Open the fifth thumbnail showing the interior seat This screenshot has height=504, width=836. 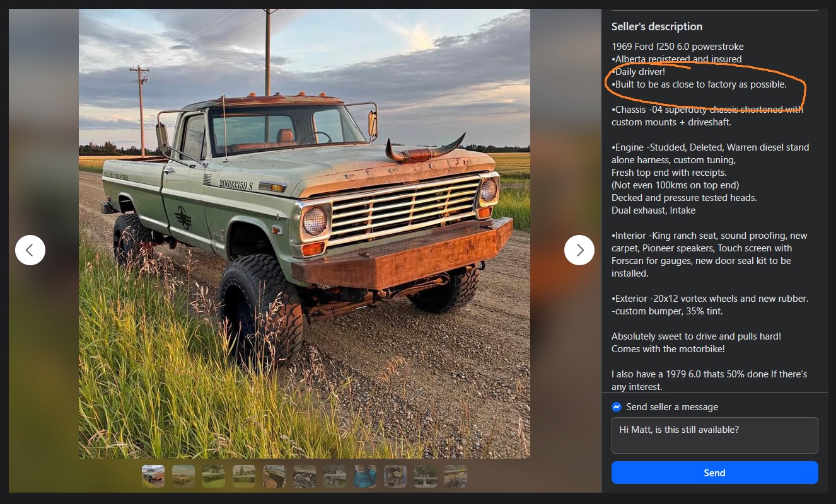(274, 476)
